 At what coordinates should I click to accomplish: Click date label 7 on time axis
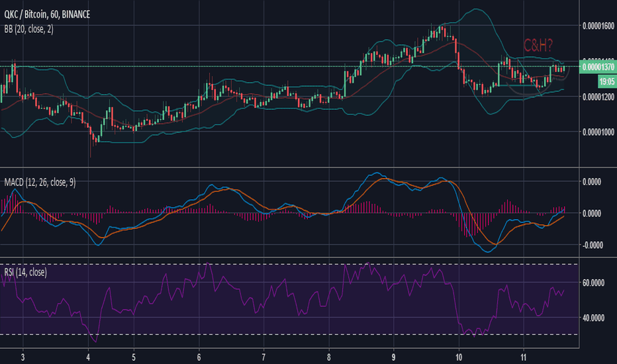click(263, 357)
